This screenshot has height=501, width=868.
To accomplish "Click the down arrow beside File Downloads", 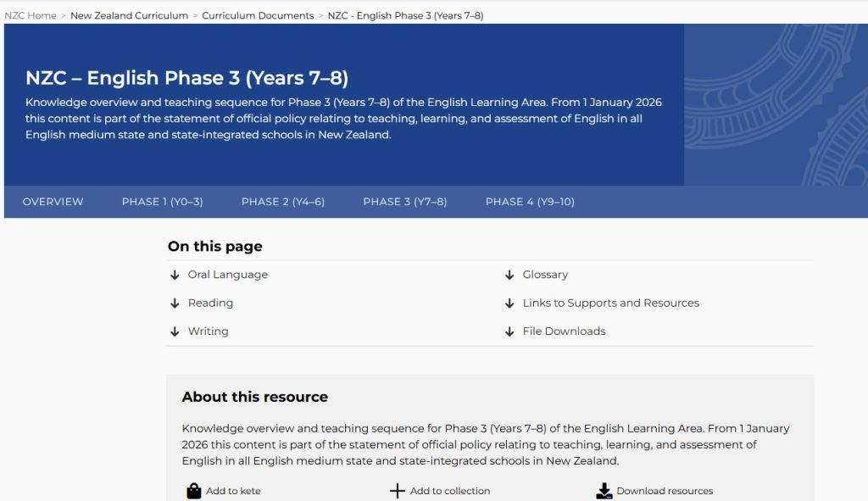I will (x=509, y=331).
